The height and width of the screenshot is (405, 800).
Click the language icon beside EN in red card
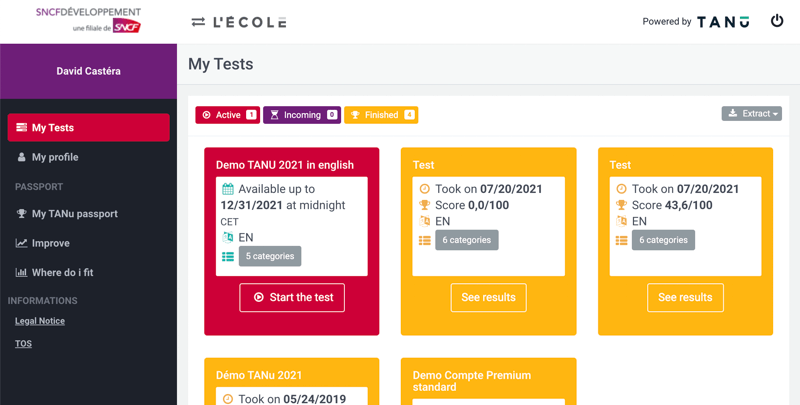click(x=227, y=237)
